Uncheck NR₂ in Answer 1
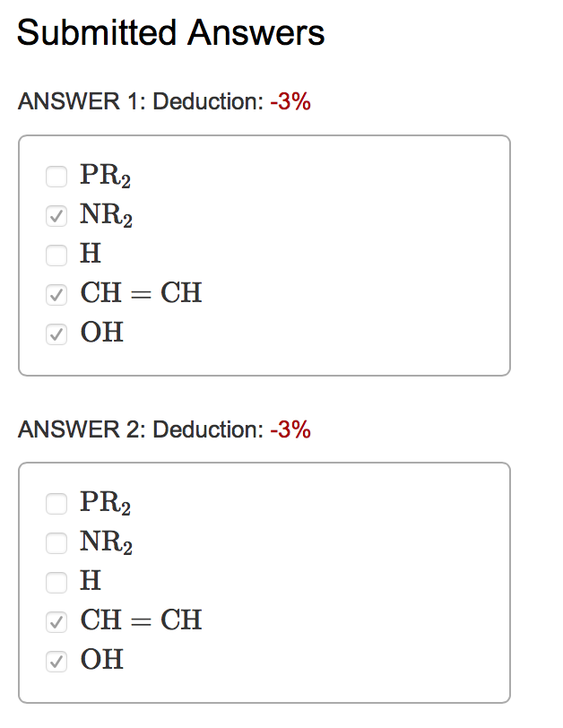This screenshot has height=728, width=563. [x=56, y=216]
